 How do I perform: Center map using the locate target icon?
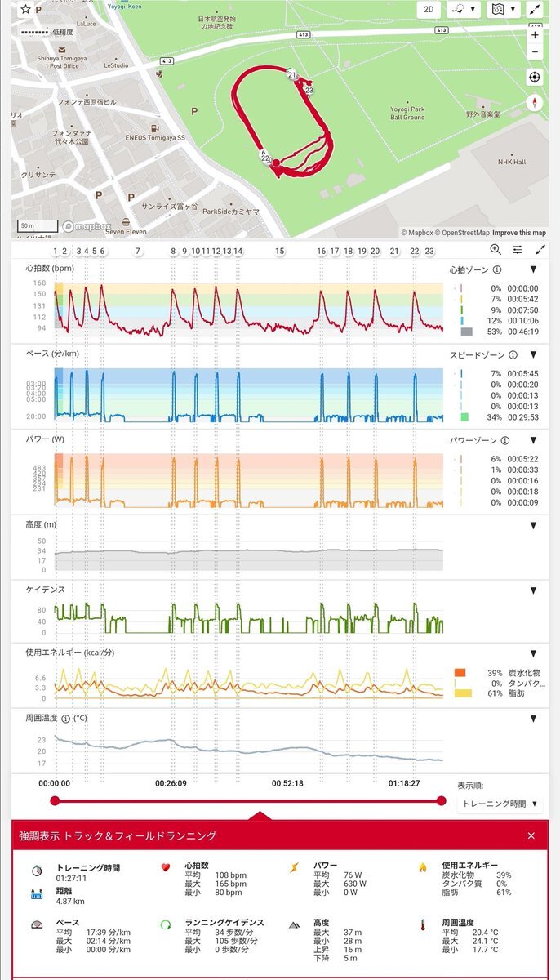(x=535, y=78)
